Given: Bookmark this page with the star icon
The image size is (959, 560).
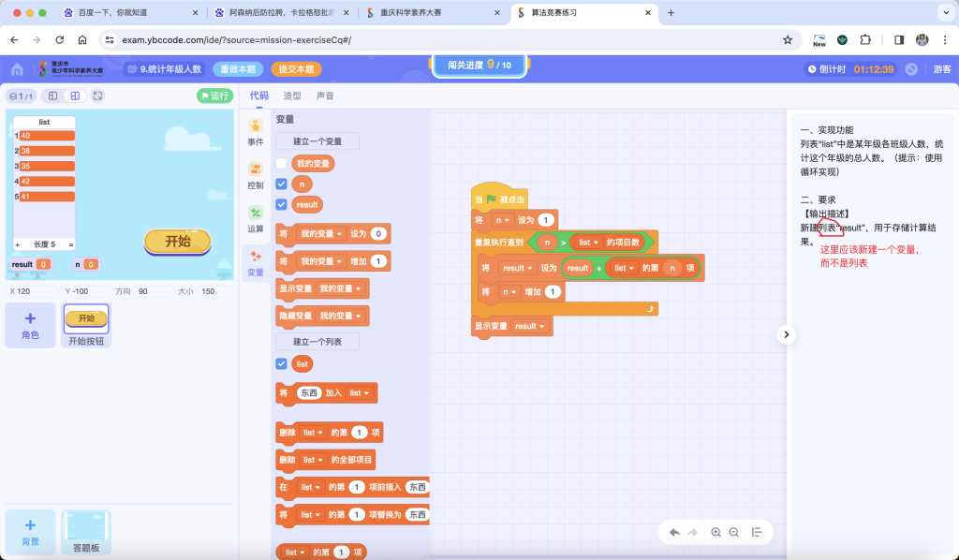Looking at the screenshot, I should click(788, 39).
